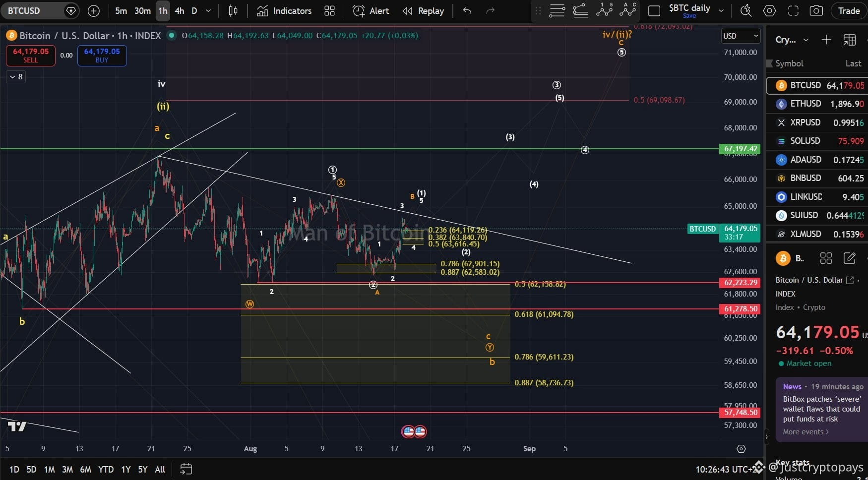Viewport: 868px width, 480px height.
Task: Click the layout select square icon
Action: tap(654, 10)
